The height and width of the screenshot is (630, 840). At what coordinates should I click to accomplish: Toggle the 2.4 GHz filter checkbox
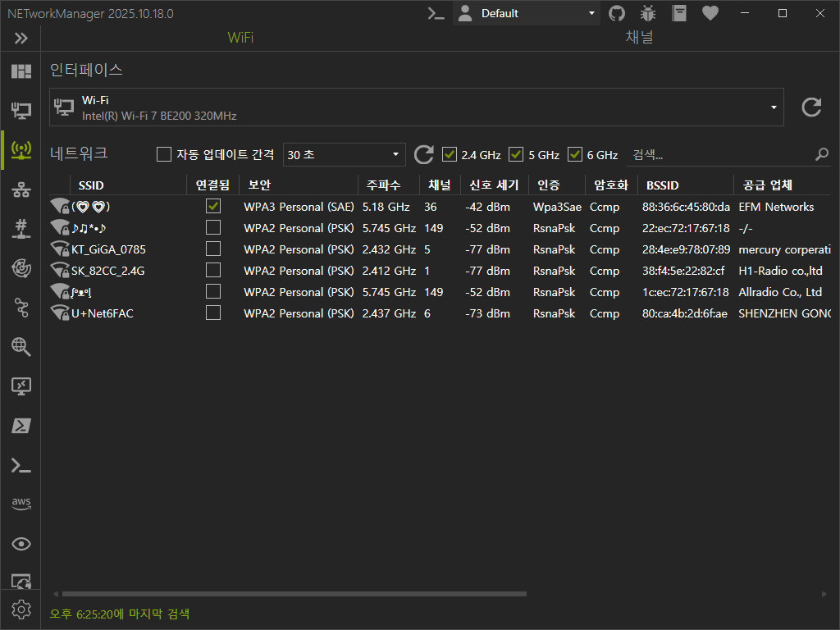[x=449, y=154]
